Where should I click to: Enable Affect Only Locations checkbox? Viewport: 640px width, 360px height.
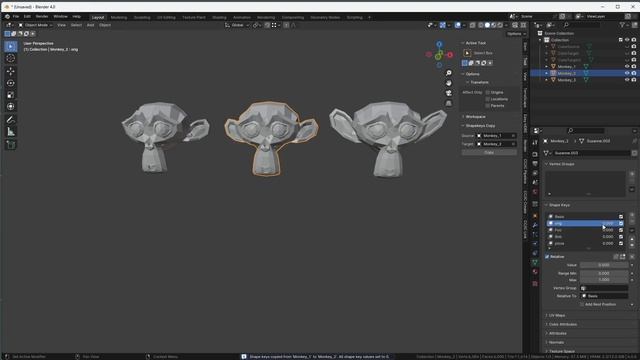click(487, 99)
